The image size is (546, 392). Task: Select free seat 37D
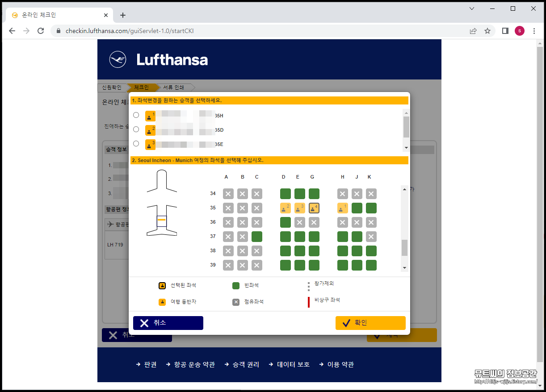tap(286, 237)
